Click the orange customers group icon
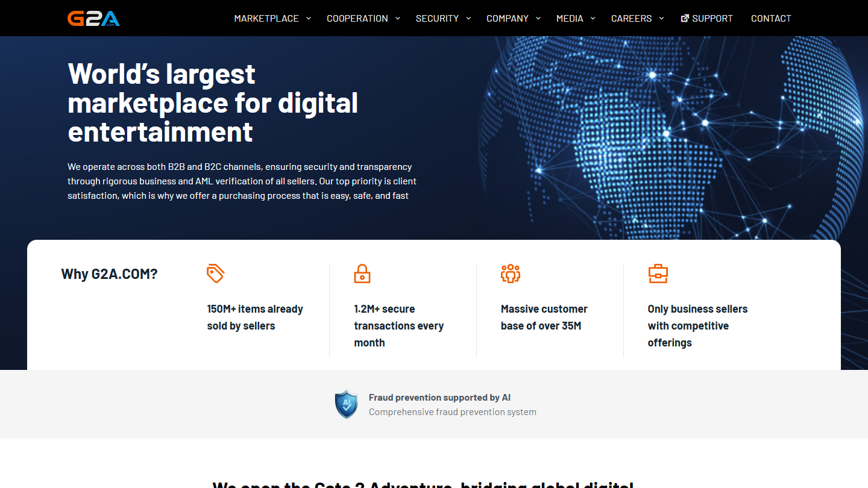Viewport: 868px width, 488px height. 511,274
